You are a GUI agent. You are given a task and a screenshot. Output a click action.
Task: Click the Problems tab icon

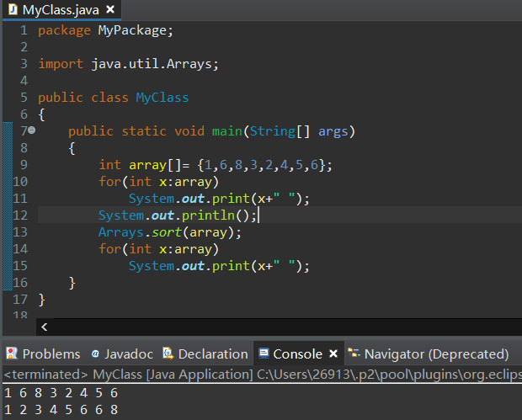[x=12, y=354]
